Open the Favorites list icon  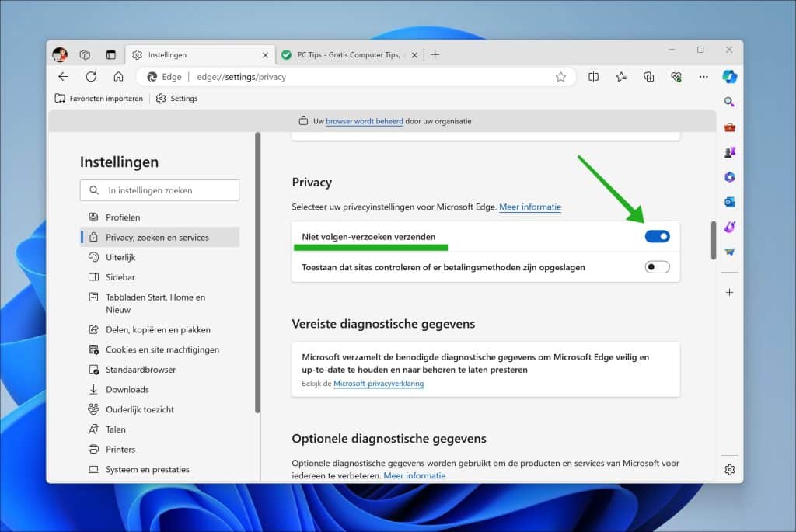621,77
